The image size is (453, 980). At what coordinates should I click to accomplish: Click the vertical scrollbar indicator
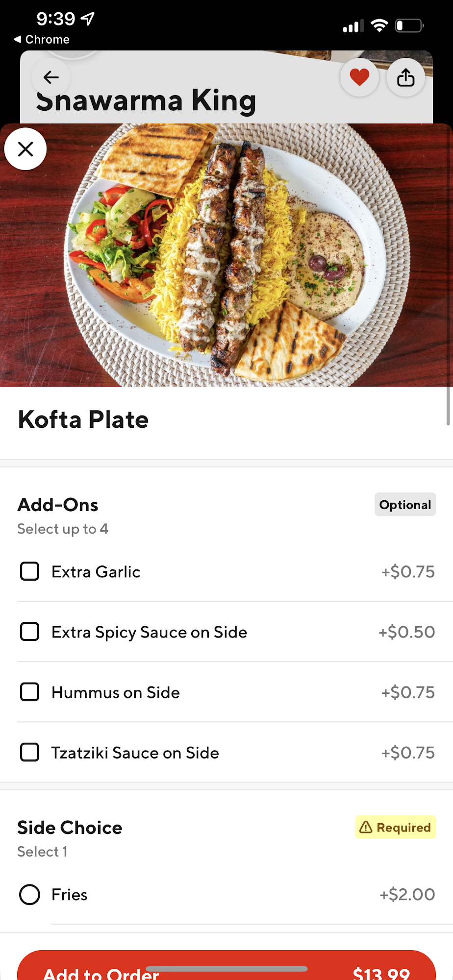pos(448,406)
